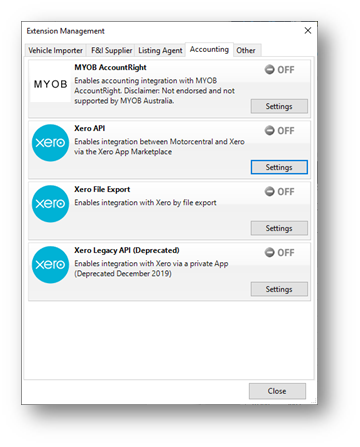
Task: Click the Xero App Marketplace description text
Action: coord(159,147)
